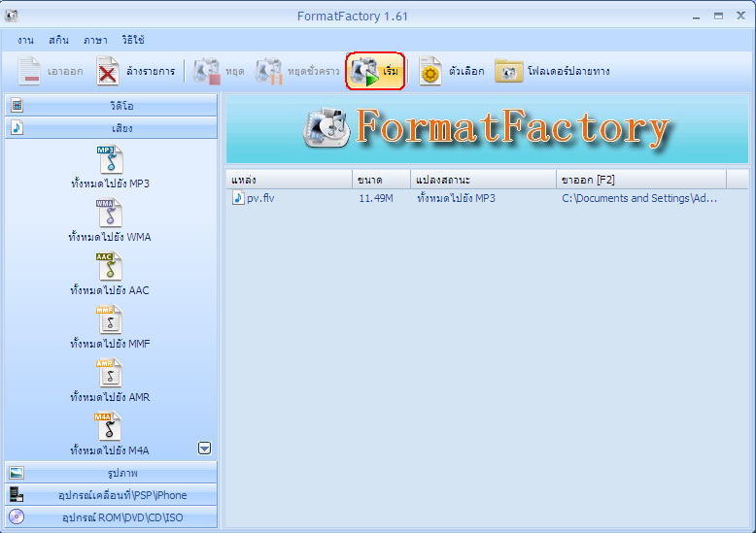Open the Output Folder (โฟลเดอร์ปลายทาง) icon
This screenshot has height=533, width=756.
pos(508,71)
